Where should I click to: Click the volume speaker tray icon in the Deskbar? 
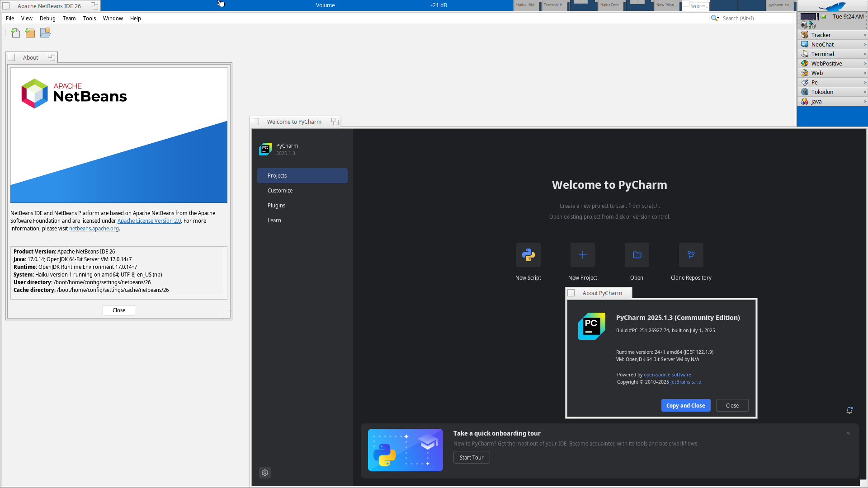804,25
